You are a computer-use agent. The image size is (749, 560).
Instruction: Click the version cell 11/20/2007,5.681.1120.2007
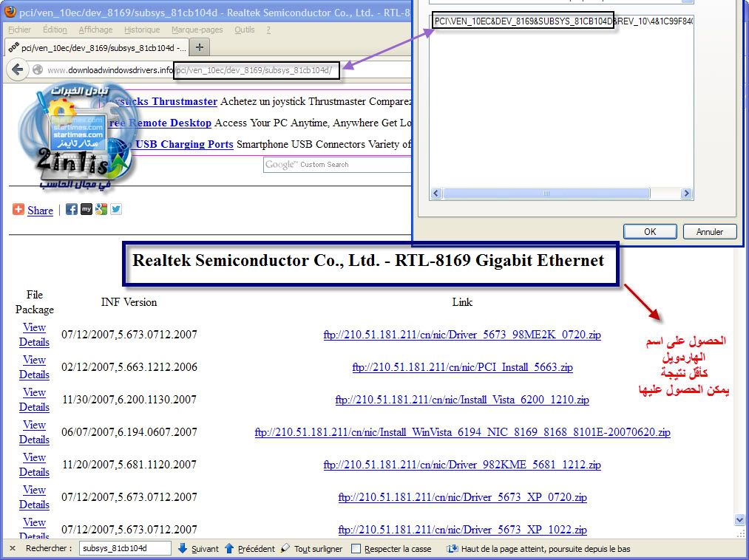(x=129, y=465)
